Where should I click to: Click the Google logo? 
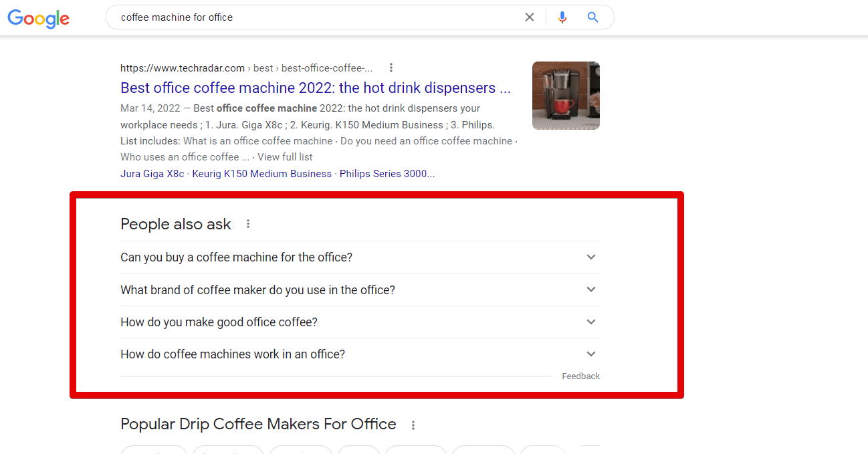click(39, 18)
